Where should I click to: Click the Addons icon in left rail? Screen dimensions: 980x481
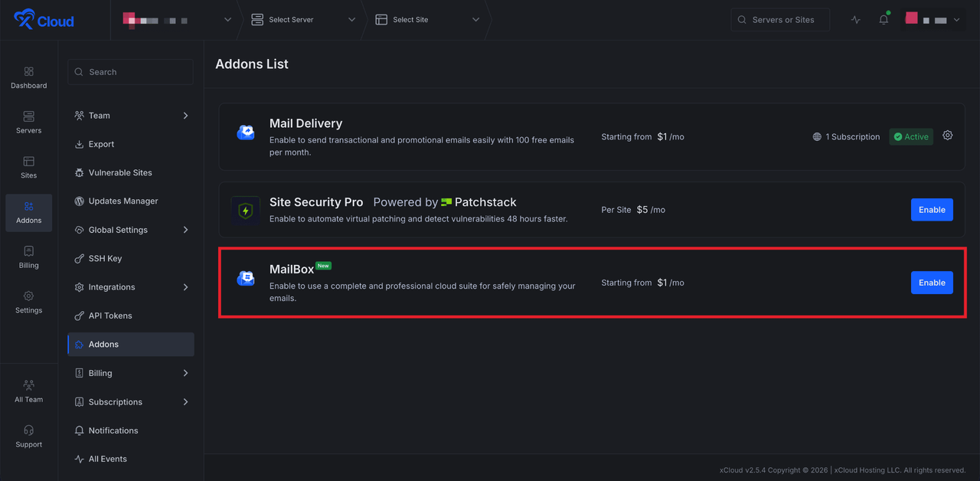(28, 206)
